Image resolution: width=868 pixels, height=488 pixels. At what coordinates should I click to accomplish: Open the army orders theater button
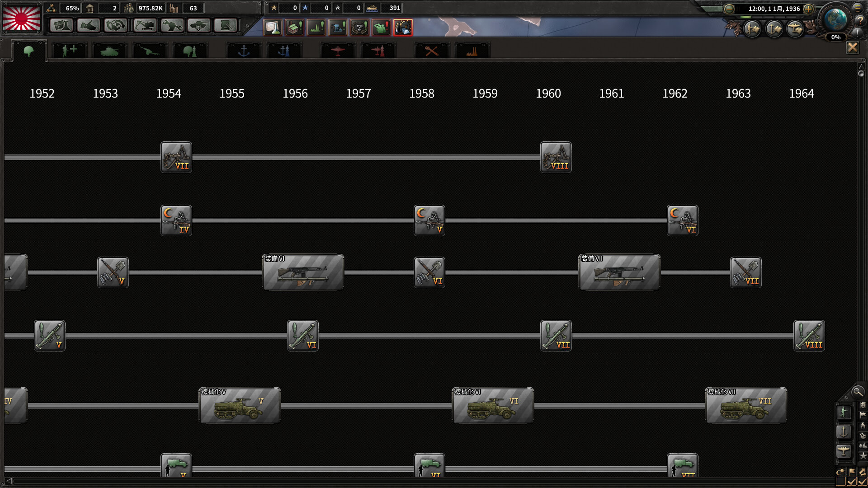tap(753, 29)
